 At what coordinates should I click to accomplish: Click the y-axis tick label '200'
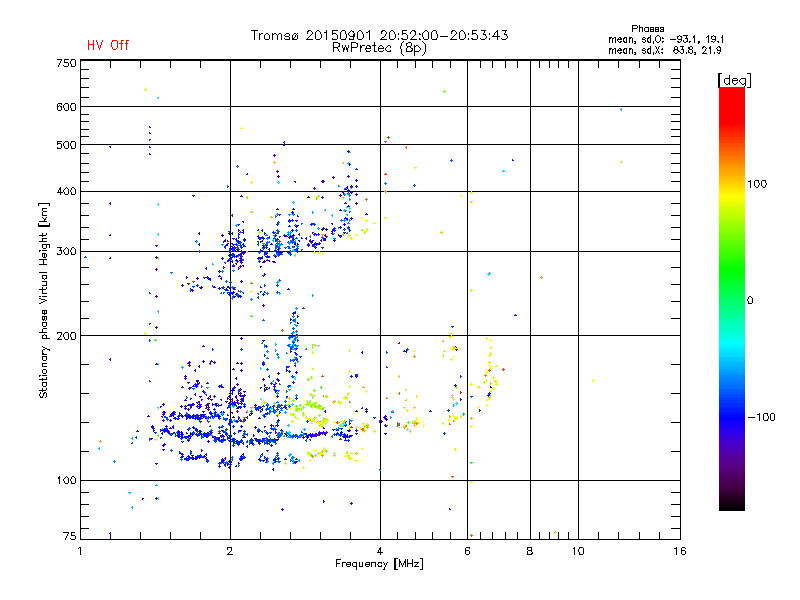coord(67,336)
